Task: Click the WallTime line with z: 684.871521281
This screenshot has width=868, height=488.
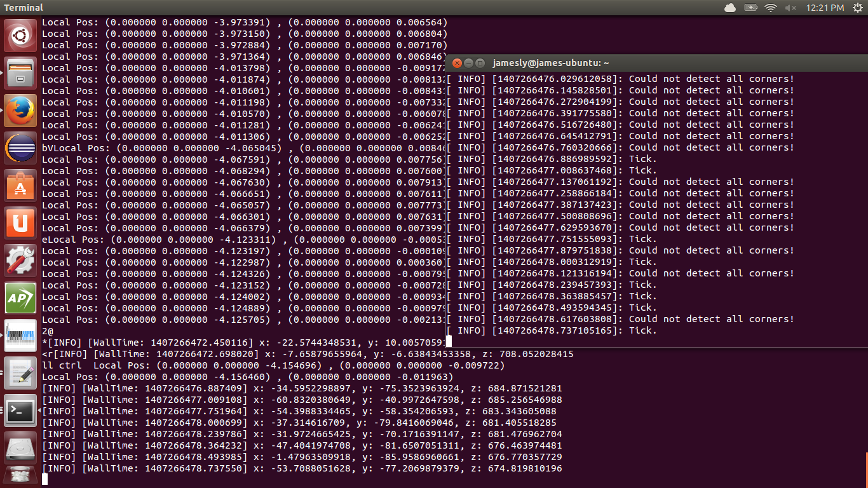Action: click(302, 388)
